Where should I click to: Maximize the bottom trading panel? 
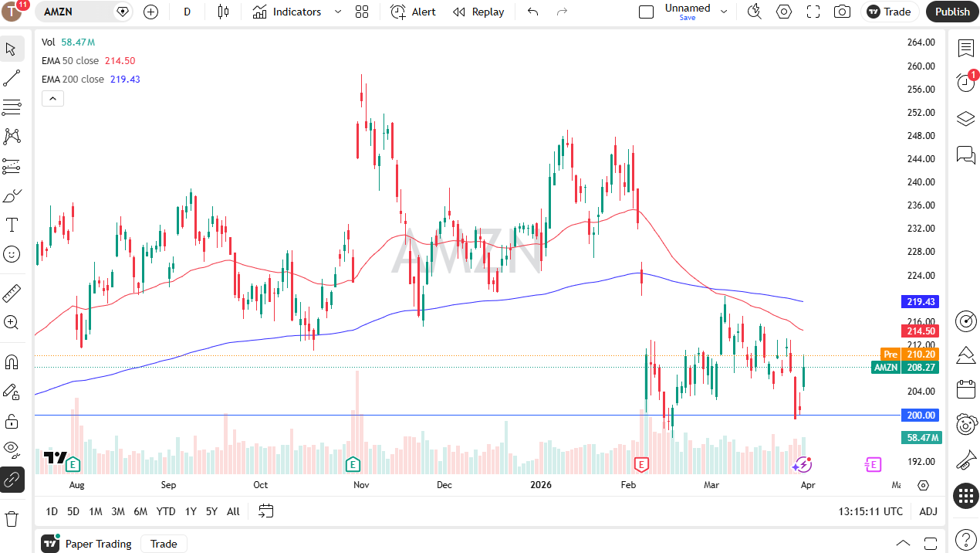(x=931, y=544)
